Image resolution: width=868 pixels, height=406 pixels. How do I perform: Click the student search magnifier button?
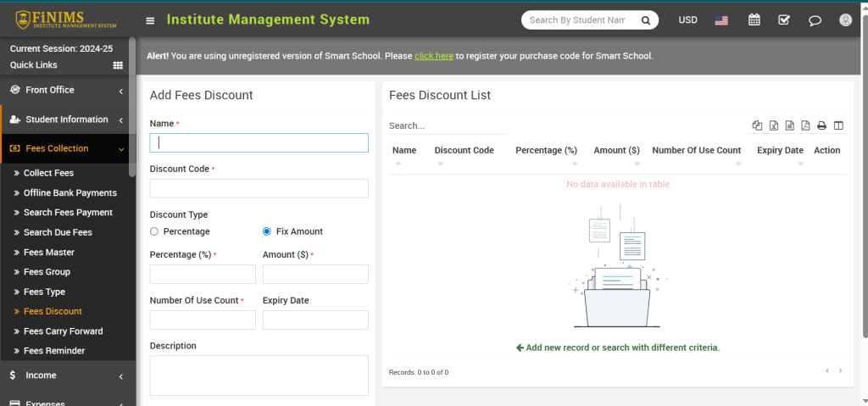point(645,20)
